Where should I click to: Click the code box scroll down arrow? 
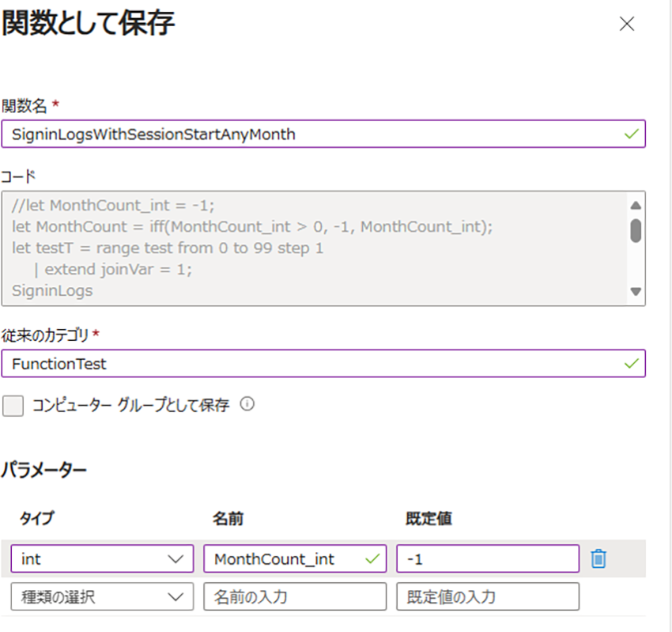(x=636, y=292)
